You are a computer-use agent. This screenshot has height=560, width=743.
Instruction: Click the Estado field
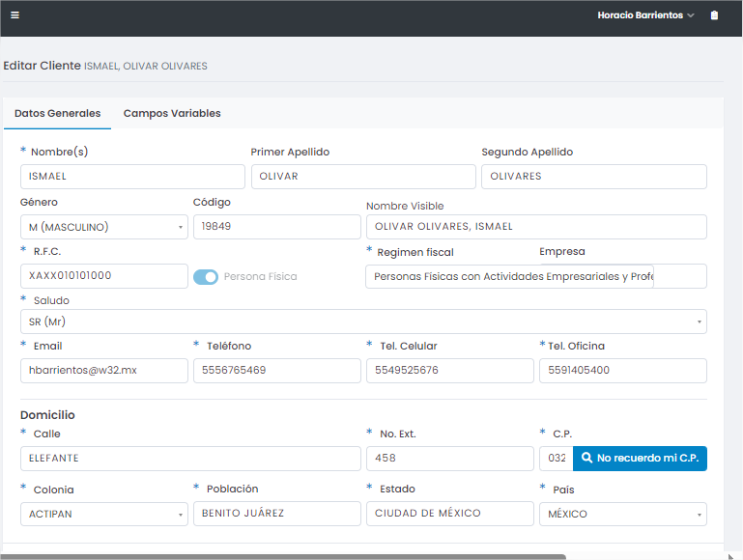click(450, 514)
